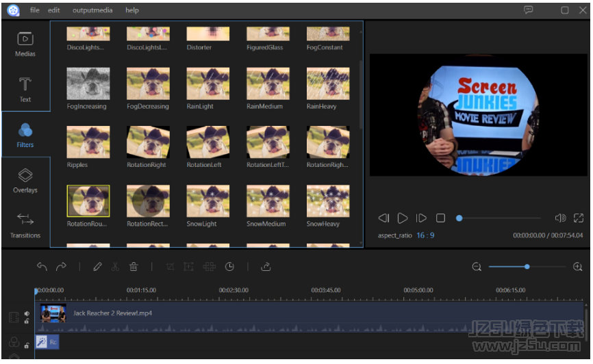Select the RotationLeft filter thumbnail

(x=207, y=142)
